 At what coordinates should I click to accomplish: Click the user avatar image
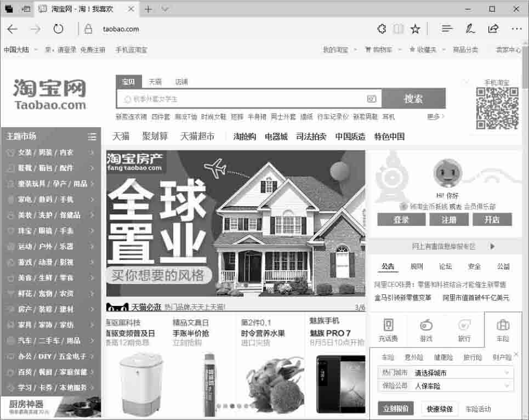447,173
